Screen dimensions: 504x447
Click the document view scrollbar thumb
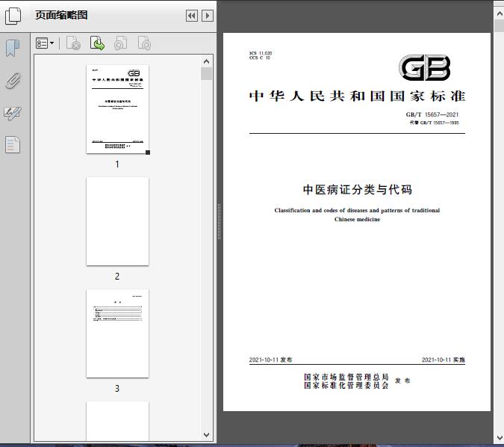(x=500, y=25)
